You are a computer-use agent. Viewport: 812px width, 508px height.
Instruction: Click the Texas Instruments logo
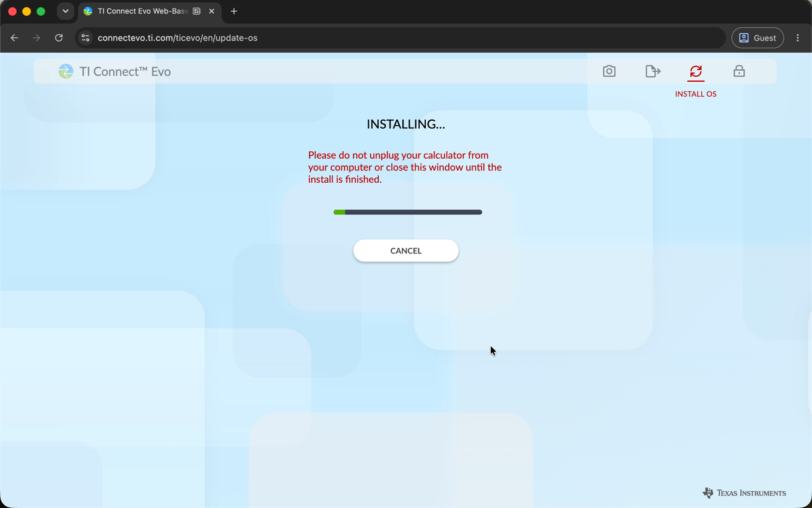[744, 493]
